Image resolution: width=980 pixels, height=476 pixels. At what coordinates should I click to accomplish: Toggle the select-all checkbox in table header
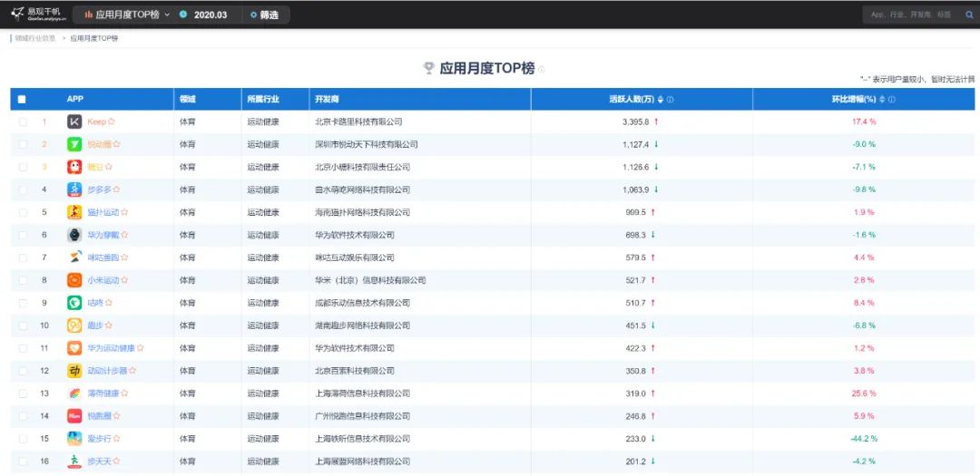pos(22,100)
